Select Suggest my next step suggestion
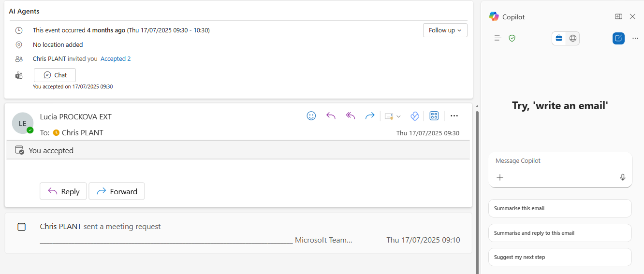 [x=560, y=257]
